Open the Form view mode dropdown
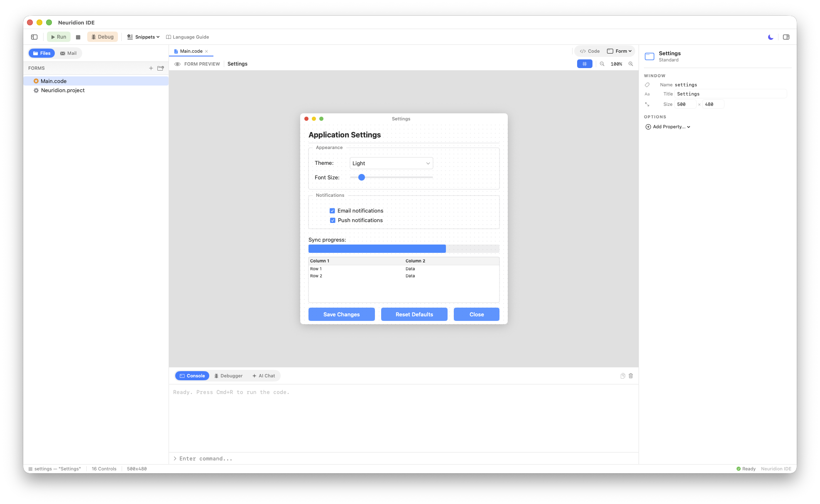The height and width of the screenshot is (504, 820). point(619,51)
